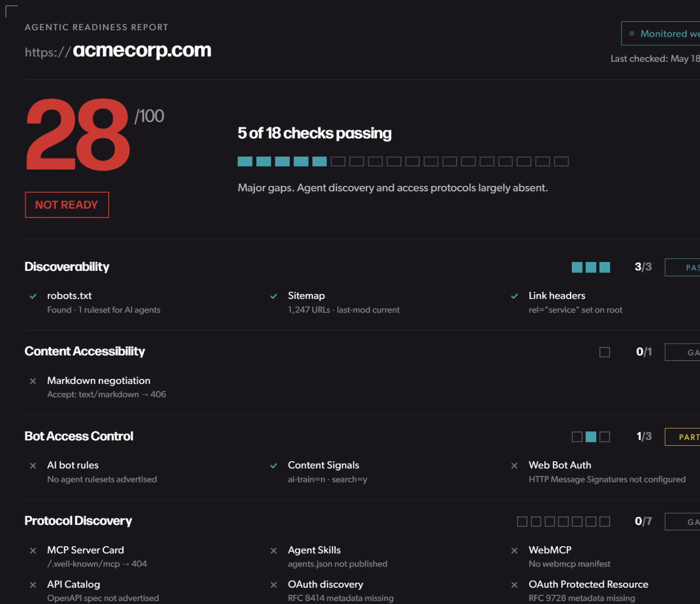The height and width of the screenshot is (604, 700).
Task: Click the check mark icon beside robots.txt
Action: coord(33,296)
